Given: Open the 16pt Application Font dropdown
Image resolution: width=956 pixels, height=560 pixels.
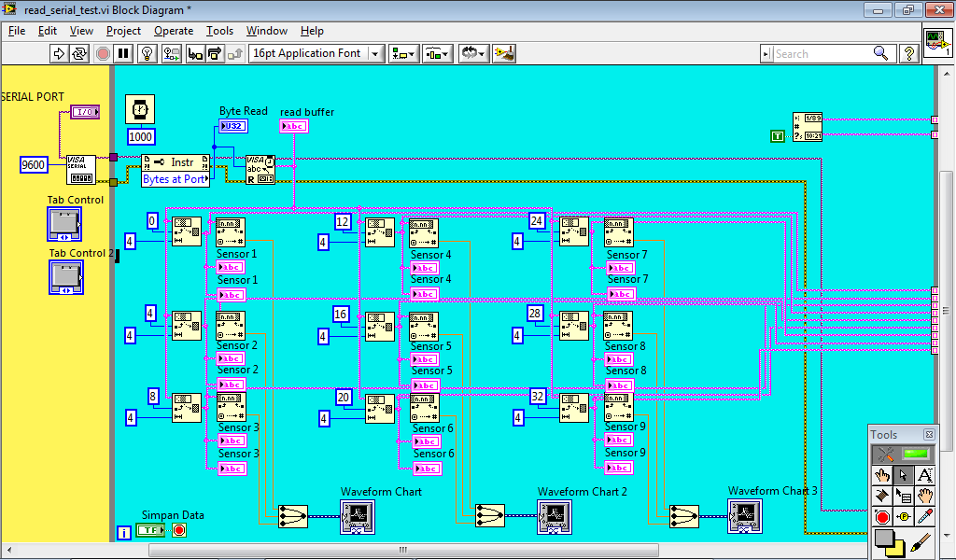Looking at the screenshot, I should coord(316,53).
